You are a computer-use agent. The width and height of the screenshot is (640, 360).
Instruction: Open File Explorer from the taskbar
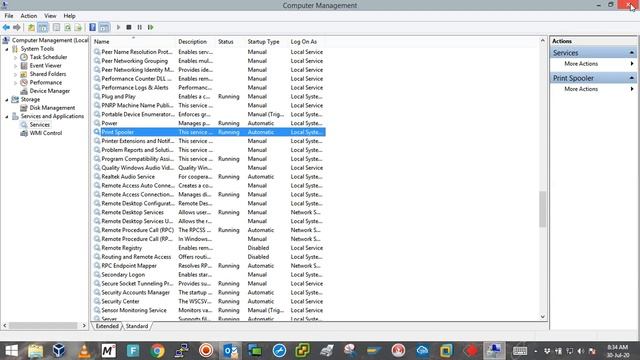click(x=36, y=351)
